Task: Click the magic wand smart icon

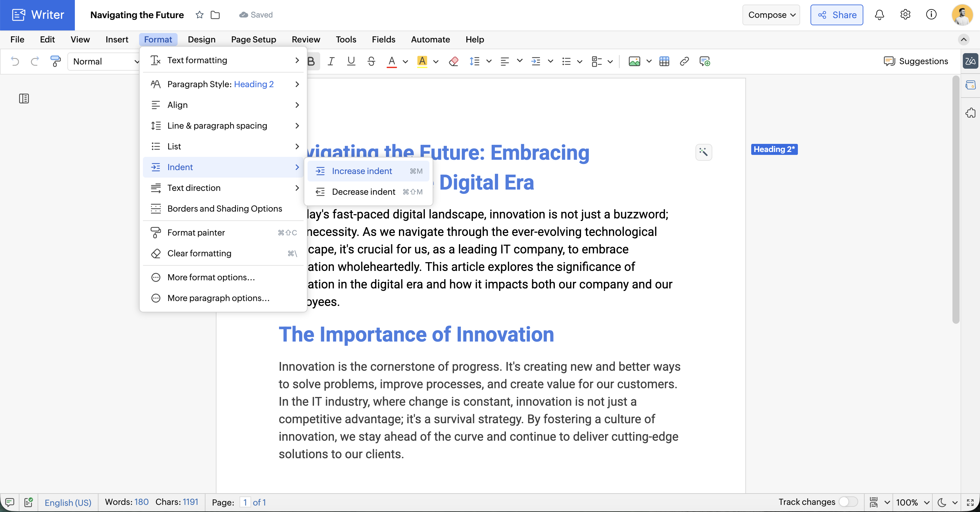Action: click(704, 152)
